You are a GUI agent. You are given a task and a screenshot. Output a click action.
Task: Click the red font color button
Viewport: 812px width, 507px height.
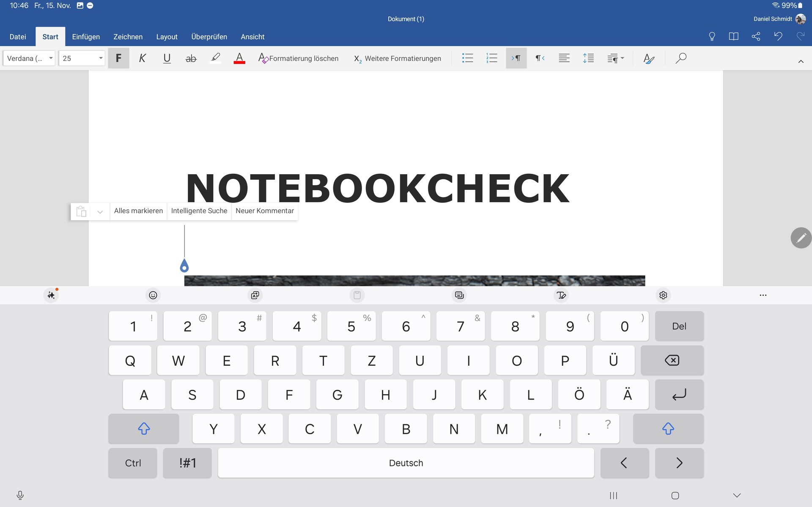pos(239,58)
